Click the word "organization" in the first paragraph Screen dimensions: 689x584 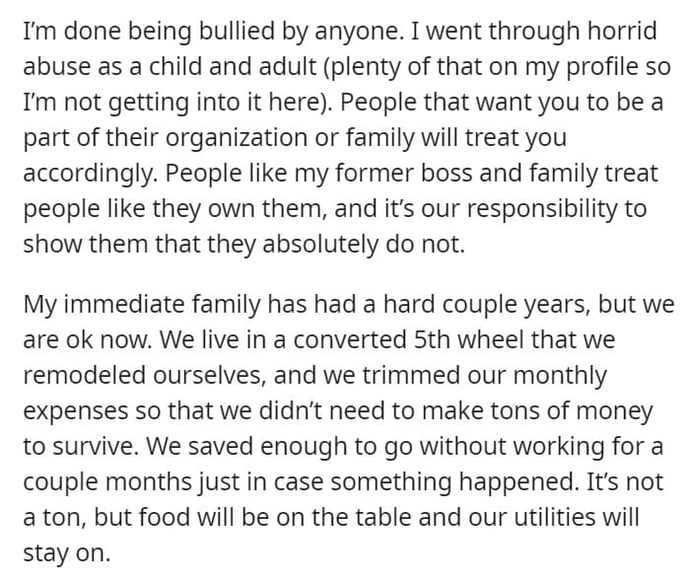click(236, 138)
